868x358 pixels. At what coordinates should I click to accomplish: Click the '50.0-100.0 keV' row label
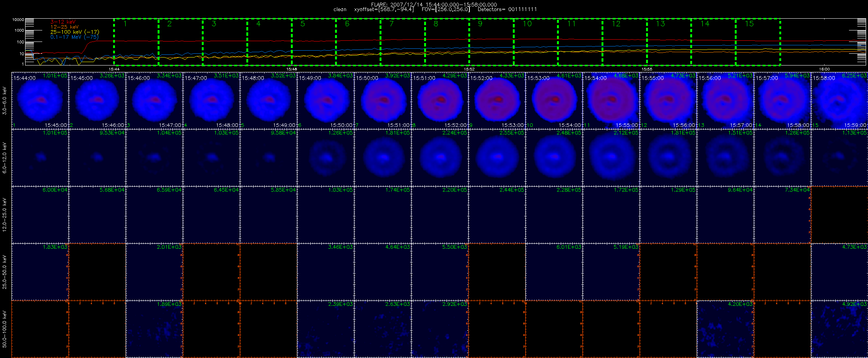5,329
